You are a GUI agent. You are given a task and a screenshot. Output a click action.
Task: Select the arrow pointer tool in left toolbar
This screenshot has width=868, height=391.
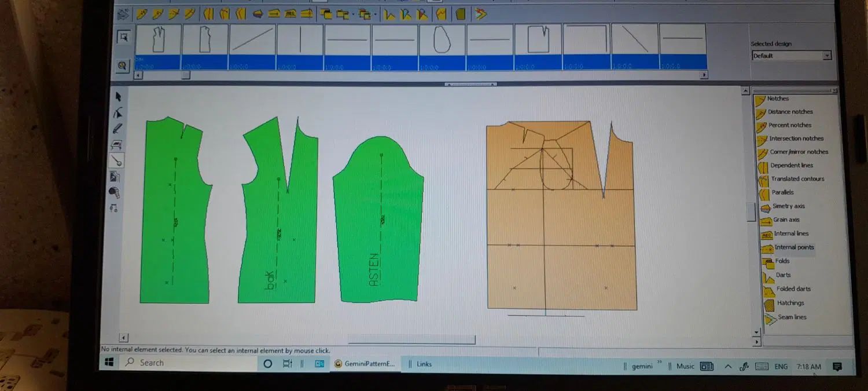119,97
